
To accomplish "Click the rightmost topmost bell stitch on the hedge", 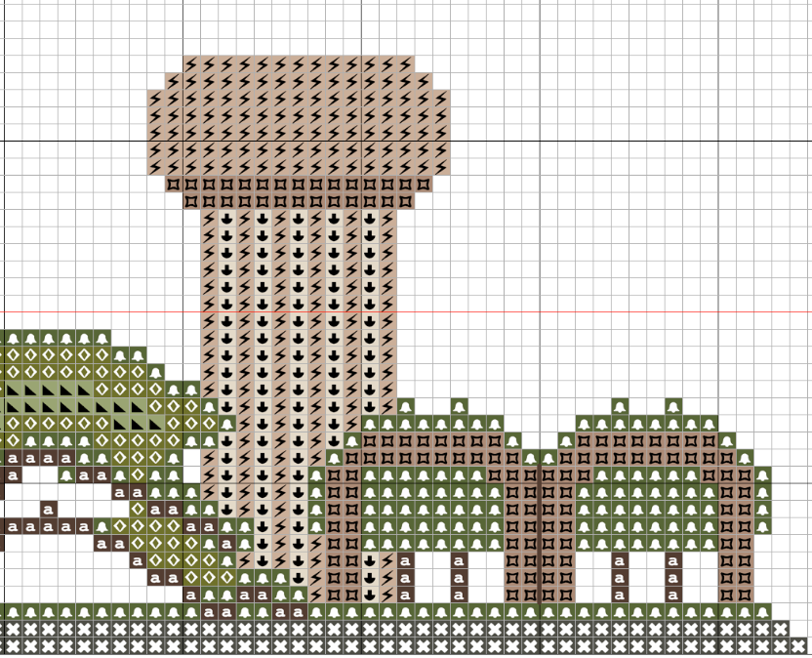I will pos(672,406).
